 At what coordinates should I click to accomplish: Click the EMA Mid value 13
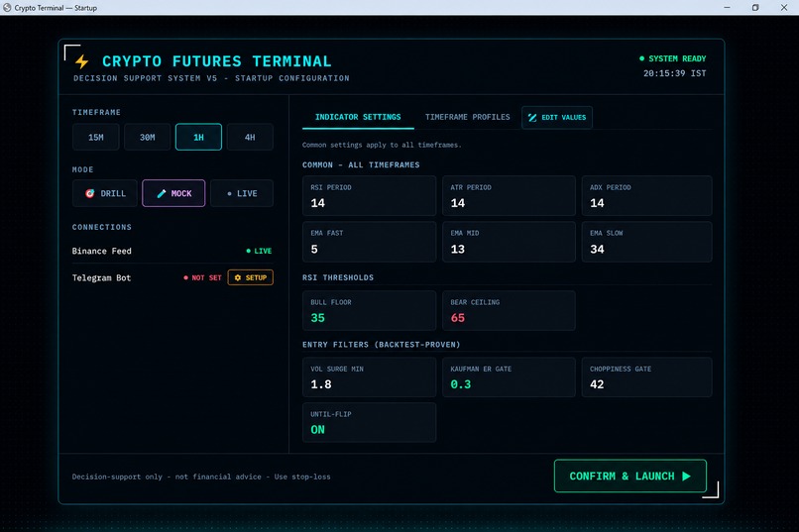pos(458,249)
